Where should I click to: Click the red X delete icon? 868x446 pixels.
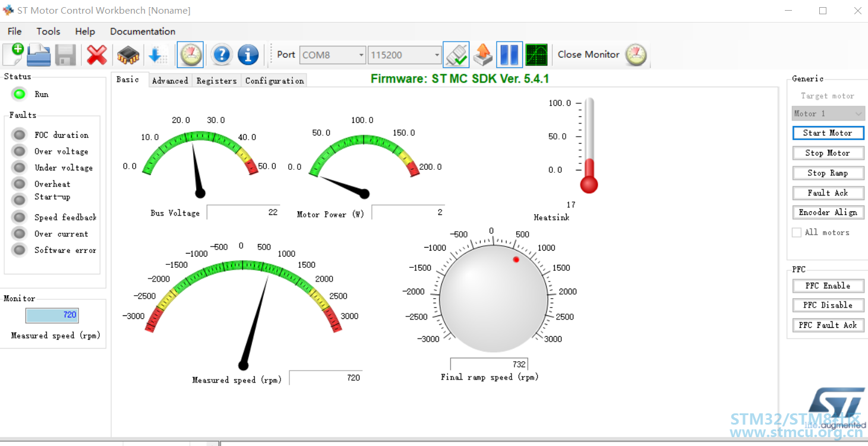(x=97, y=55)
